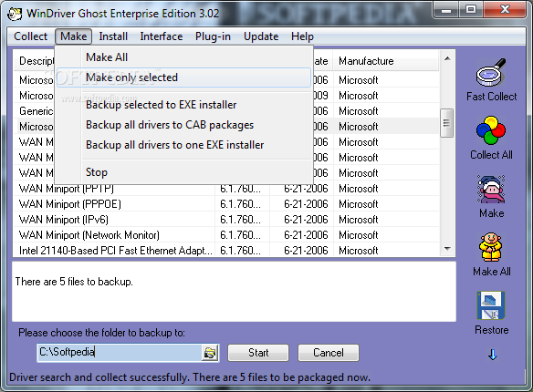Click the driver list scroll down arrow
The image size is (533, 392).
tap(447, 249)
